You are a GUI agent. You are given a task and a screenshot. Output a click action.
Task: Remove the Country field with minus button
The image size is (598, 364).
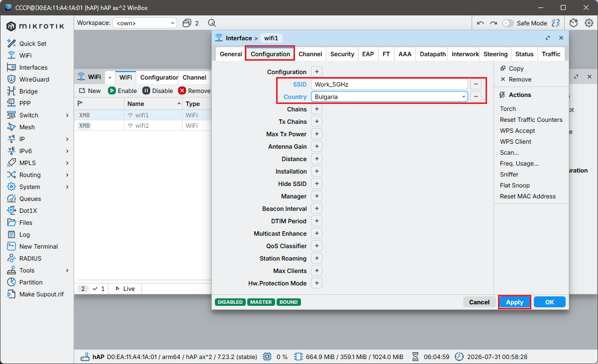coord(477,96)
